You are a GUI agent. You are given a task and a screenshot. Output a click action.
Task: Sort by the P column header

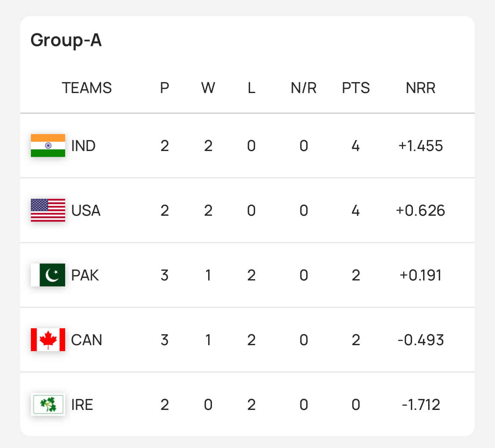click(x=165, y=88)
